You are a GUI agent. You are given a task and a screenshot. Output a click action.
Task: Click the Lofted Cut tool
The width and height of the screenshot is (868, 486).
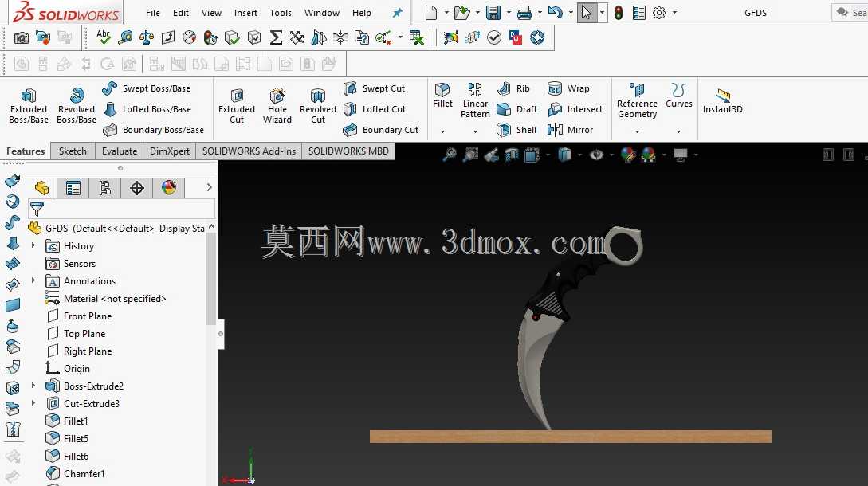(x=375, y=109)
